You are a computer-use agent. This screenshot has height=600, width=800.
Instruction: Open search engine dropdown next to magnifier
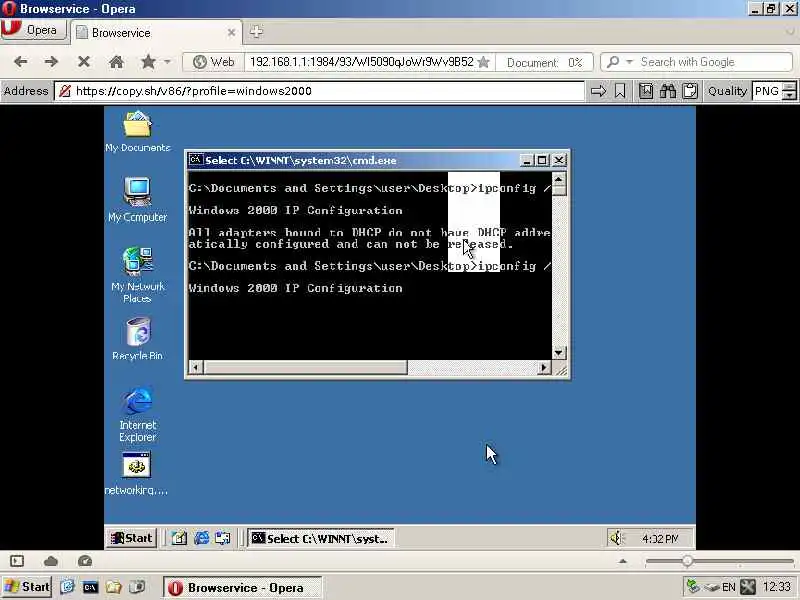[629, 62]
